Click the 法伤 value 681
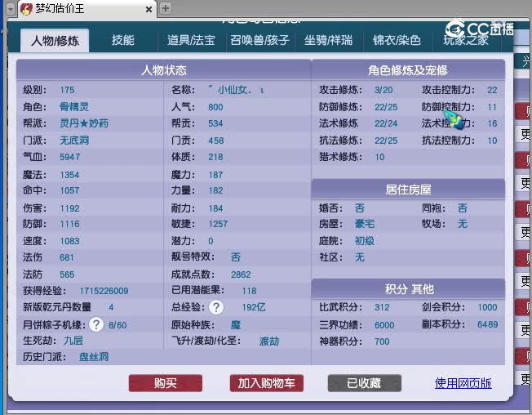This screenshot has height=415, width=532. coord(67,257)
